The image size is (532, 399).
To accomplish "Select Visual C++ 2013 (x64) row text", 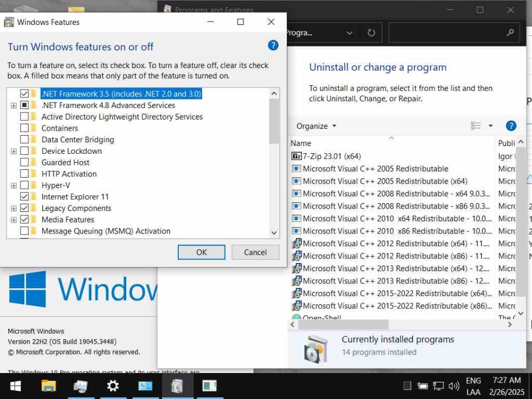I will tap(396, 268).
